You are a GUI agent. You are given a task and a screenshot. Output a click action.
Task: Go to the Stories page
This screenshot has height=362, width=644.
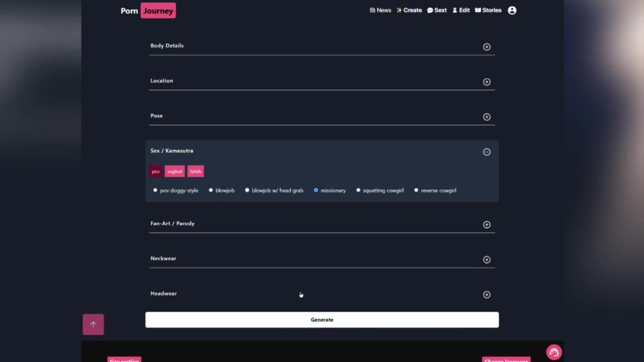pos(488,10)
